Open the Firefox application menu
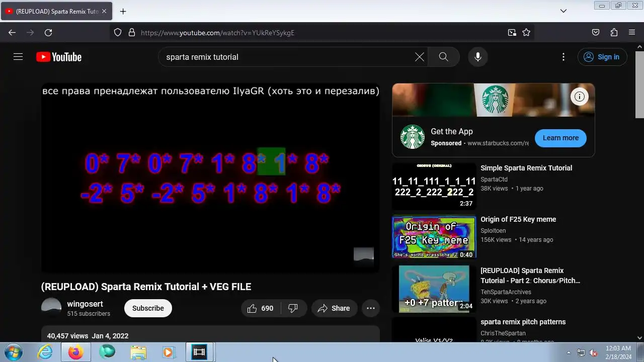This screenshot has width=644, height=362. pos(632,32)
